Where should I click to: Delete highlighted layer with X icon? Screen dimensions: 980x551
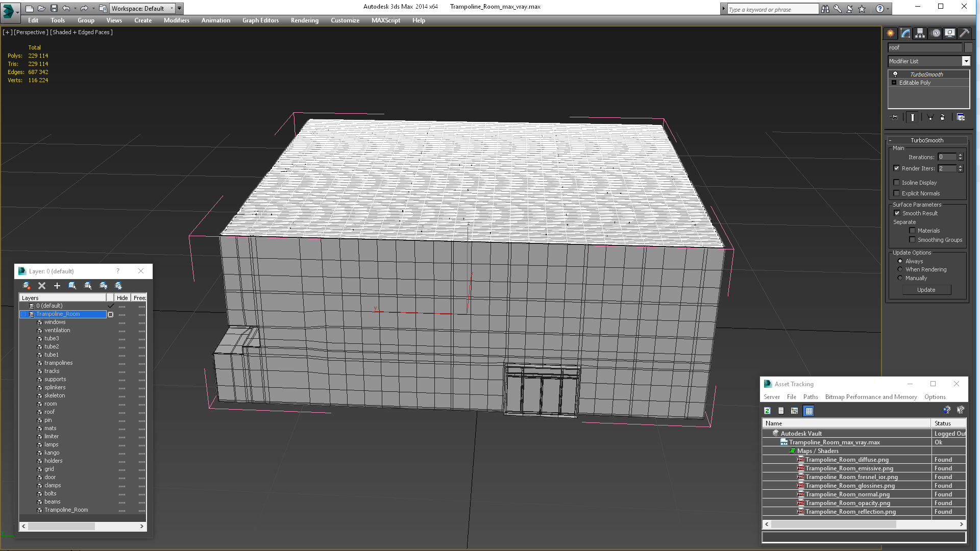coord(42,286)
